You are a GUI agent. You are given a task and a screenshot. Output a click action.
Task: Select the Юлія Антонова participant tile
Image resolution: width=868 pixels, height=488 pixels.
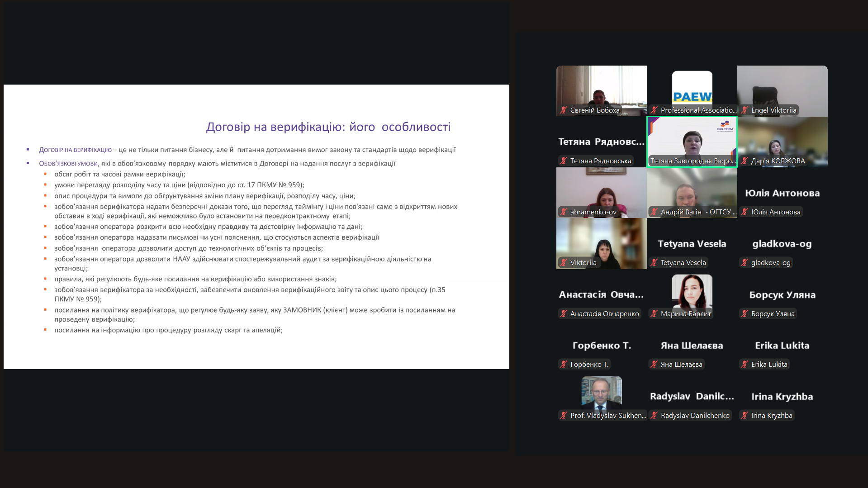point(782,193)
